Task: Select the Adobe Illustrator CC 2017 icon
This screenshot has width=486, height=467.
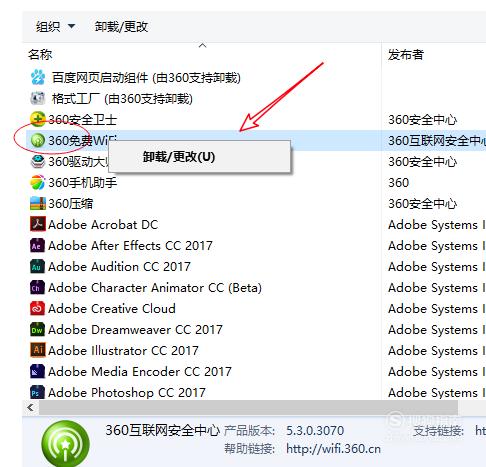Action: point(38,350)
